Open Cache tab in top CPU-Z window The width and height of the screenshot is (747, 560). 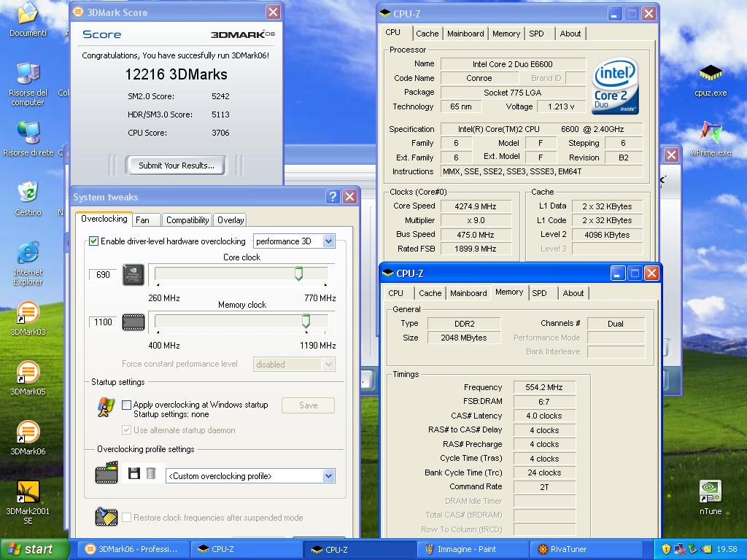[x=427, y=34]
